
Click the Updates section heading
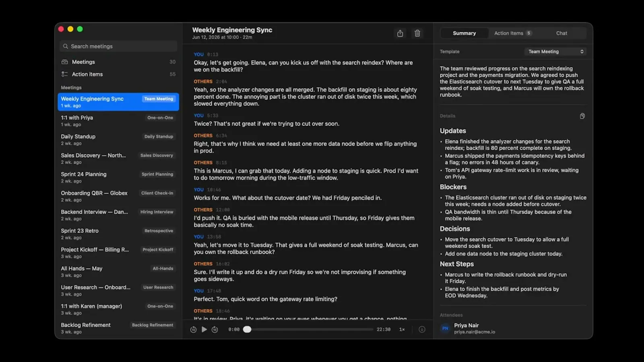pyautogui.click(x=453, y=131)
